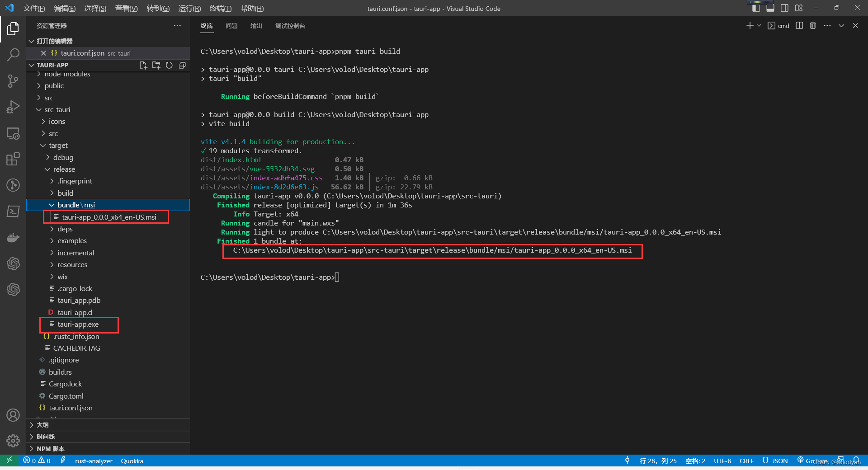Collapse all folders in explorer
This screenshot has width=868, height=470.
point(182,65)
